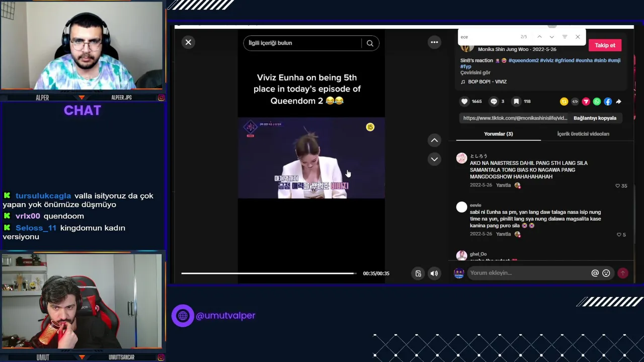The width and height of the screenshot is (644, 362).
Task: Open author Monika Shin Jung Woo's profile name
Action: point(504,49)
